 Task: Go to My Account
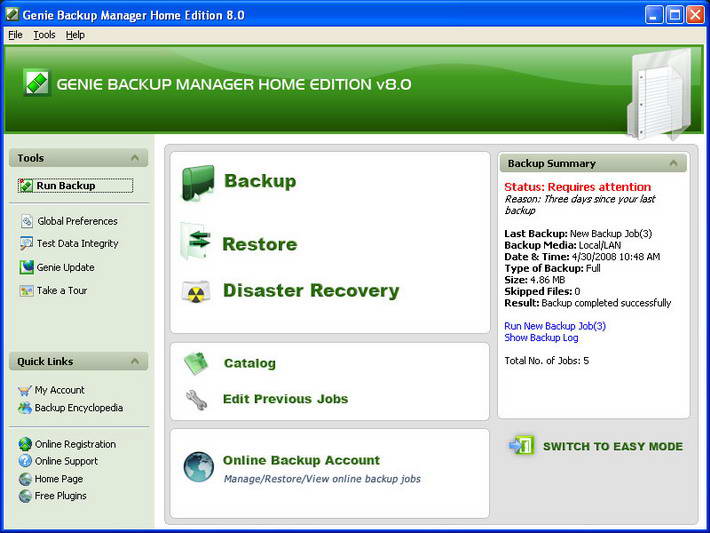tap(60, 390)
